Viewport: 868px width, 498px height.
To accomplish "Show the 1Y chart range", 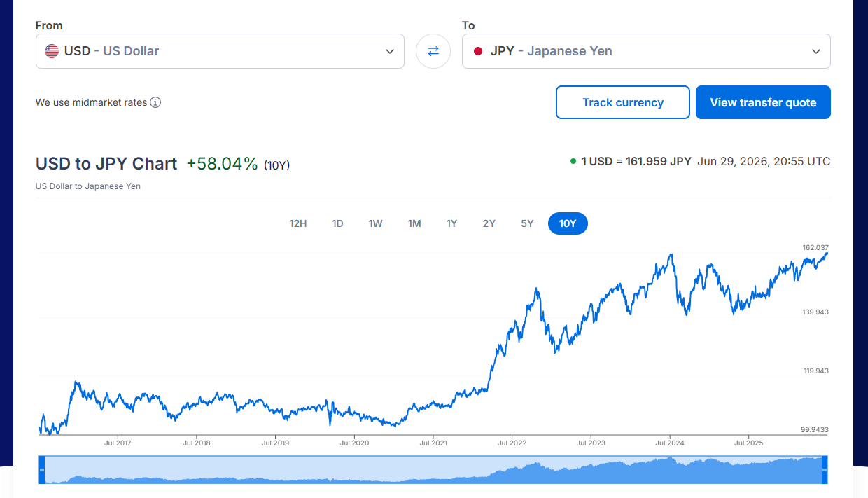I will 451,223.
